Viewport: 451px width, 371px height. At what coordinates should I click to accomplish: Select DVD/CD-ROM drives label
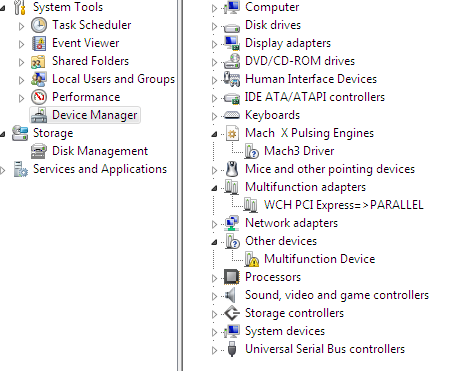(300, 61)
